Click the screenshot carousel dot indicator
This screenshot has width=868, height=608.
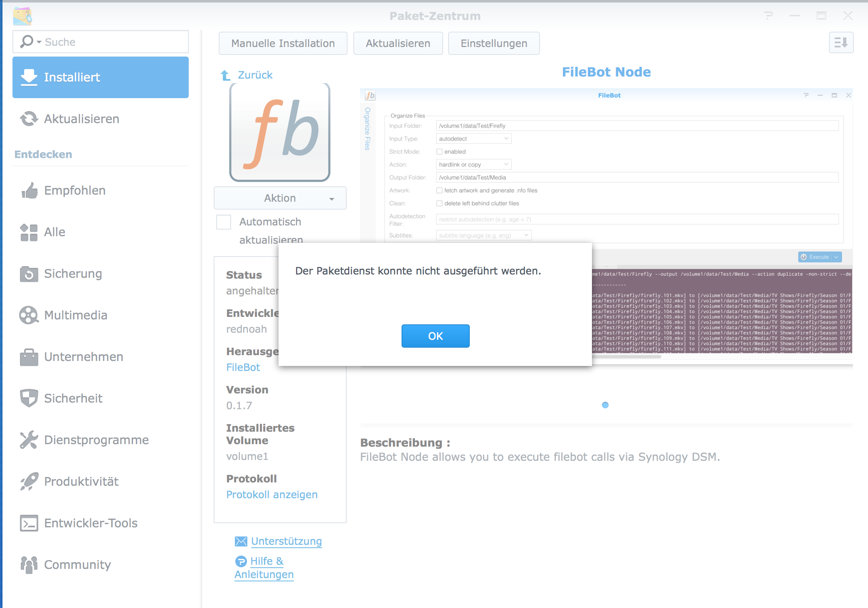tap(605, 405)
